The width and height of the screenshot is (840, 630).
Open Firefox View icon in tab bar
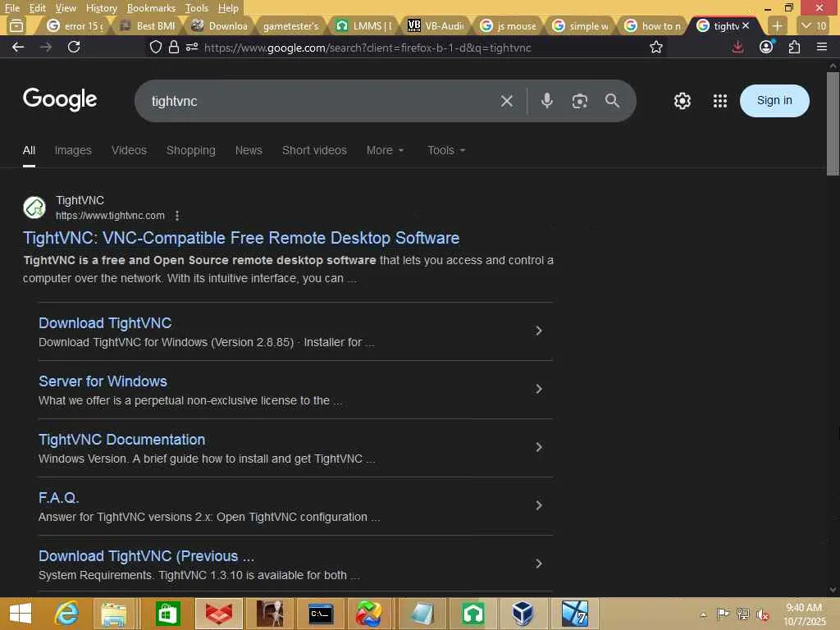coord(16,25)
